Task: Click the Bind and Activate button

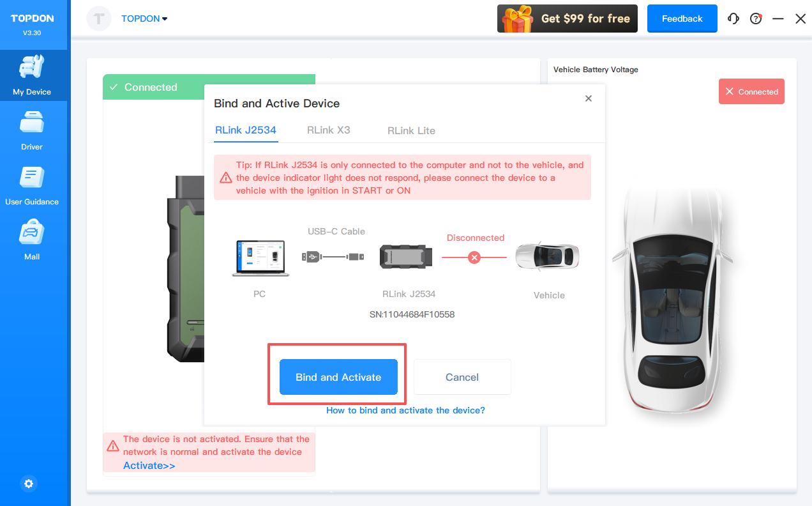Action: (338, 377)
